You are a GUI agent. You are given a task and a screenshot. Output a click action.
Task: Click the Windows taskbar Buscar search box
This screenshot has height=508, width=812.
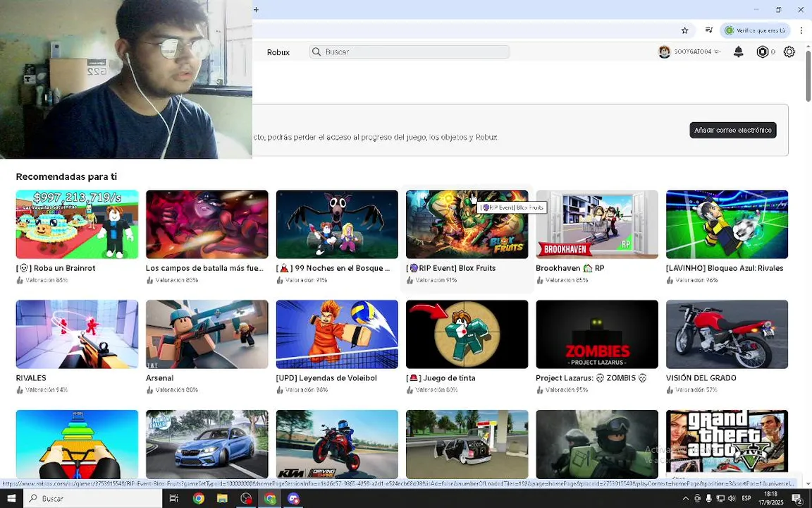coord(93,498)
